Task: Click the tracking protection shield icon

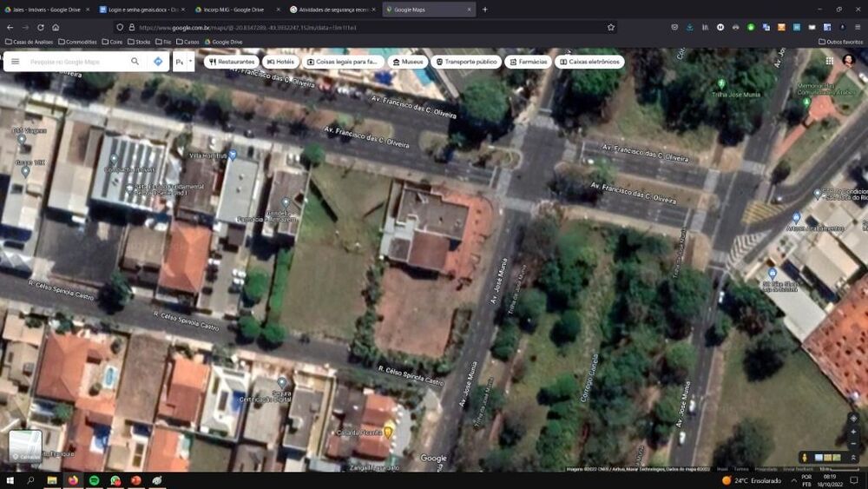Action: coord(120,27)
